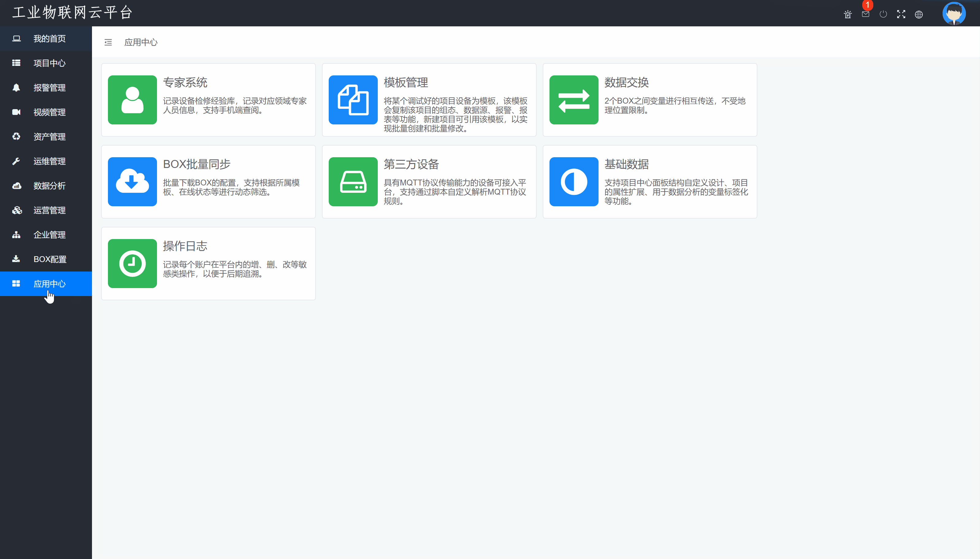The height and width of the screenshot is (559, 980).
Task: Click the wrench icon beside 运维管理
Action: click(x=16, y=161)
